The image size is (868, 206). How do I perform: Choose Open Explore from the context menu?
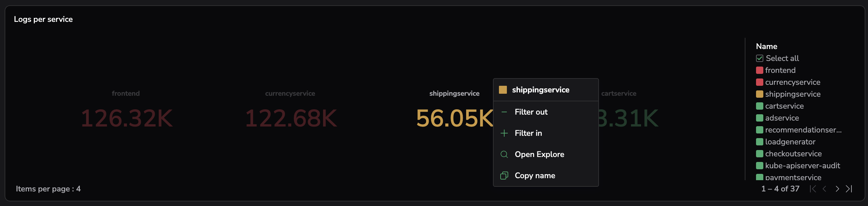[x=539, y=154]
